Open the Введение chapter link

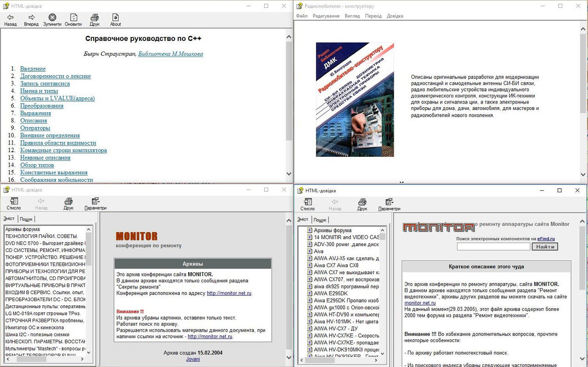(33, 69)
